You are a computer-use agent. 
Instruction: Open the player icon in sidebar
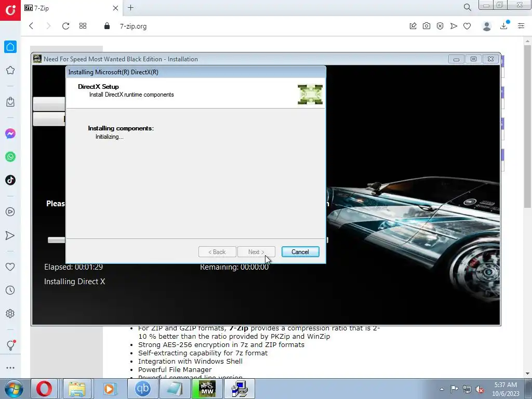click(x=10, y=212)
